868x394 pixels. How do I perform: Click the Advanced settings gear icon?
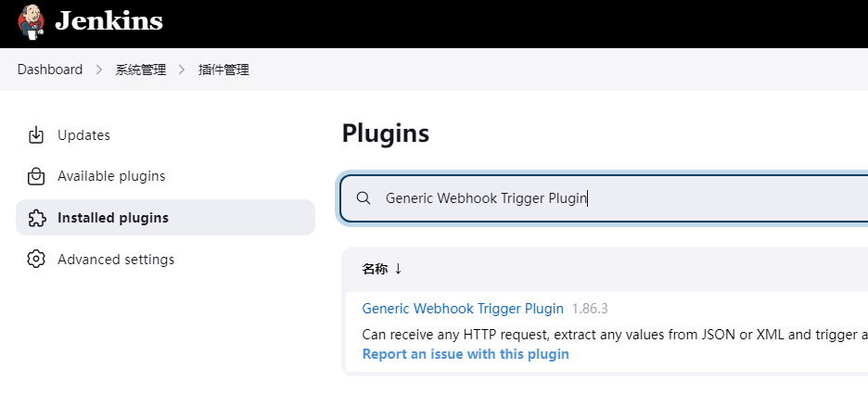36,259
